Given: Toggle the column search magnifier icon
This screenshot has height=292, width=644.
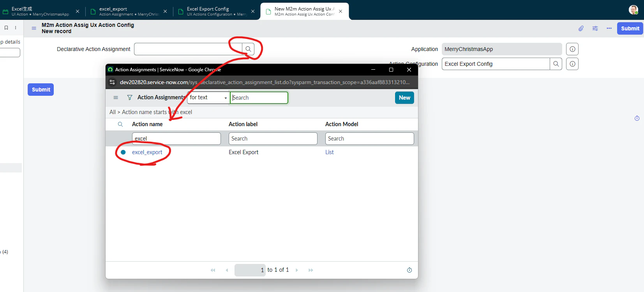Looking at the screenshot, I should click(120, 124).
